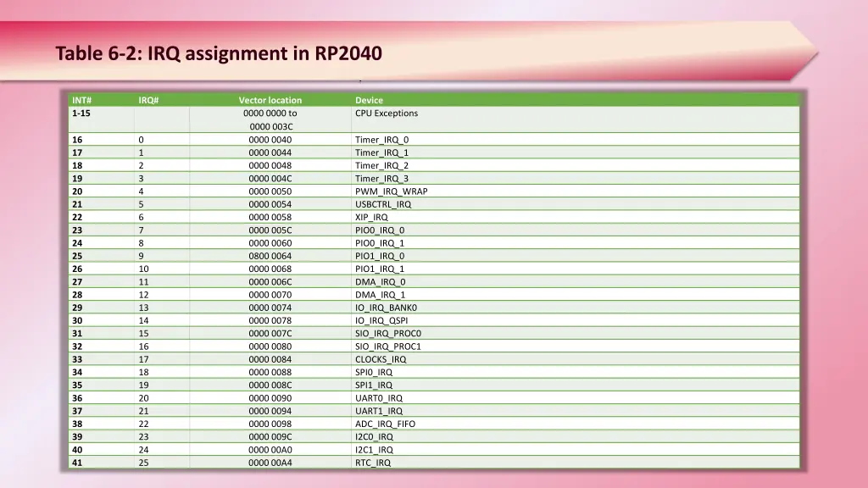Click the 'Timer_IRQ_2' device cell
This screenshot has width=868, height=488.
pyautogui.click(x=382, y=165)
